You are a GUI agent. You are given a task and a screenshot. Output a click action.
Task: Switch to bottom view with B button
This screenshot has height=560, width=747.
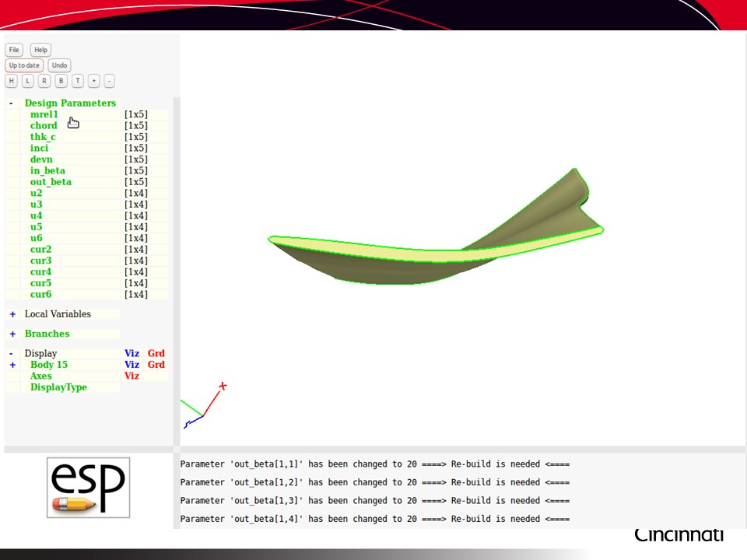[x=61, y=81]
